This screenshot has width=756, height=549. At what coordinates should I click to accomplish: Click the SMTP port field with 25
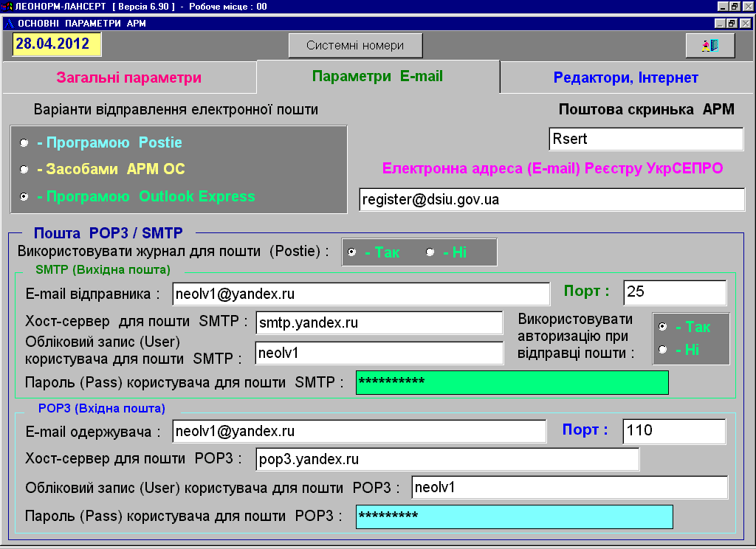[x=675, y=292]
